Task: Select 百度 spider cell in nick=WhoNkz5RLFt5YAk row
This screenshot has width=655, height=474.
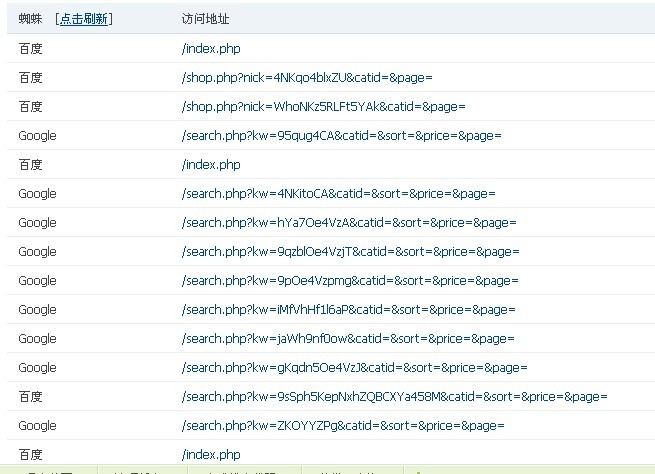Action: [x=31, y=106]
